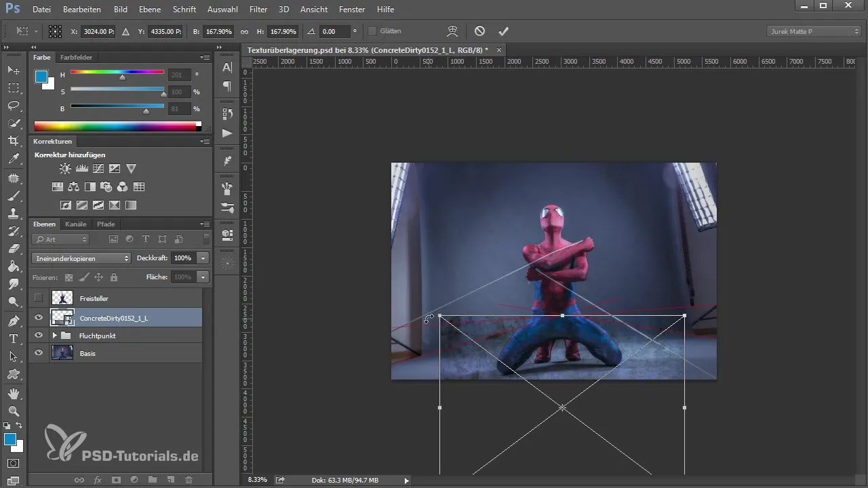
Task: Select the Pen tool
Action: (14, 321)
